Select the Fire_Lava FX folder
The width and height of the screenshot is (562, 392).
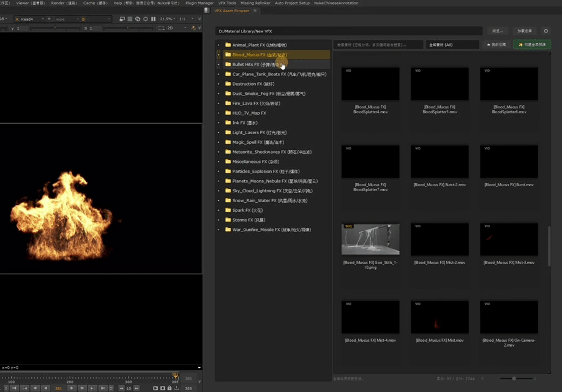[248, 104]
